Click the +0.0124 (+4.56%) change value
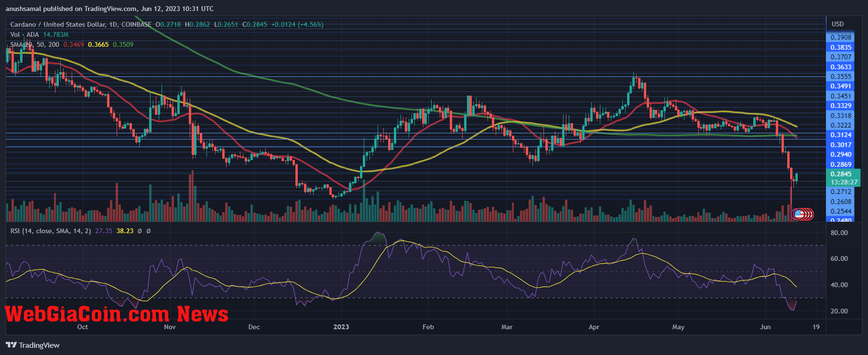 pos(297,24)
